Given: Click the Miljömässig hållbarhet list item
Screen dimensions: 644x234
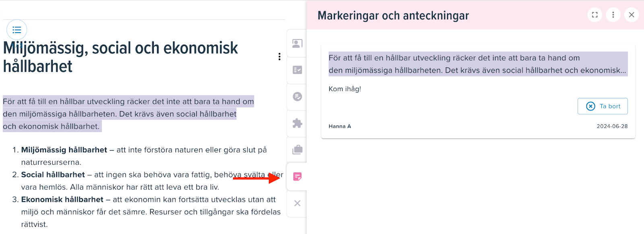Looking at the screenshot, I should (x=144, y=156).
